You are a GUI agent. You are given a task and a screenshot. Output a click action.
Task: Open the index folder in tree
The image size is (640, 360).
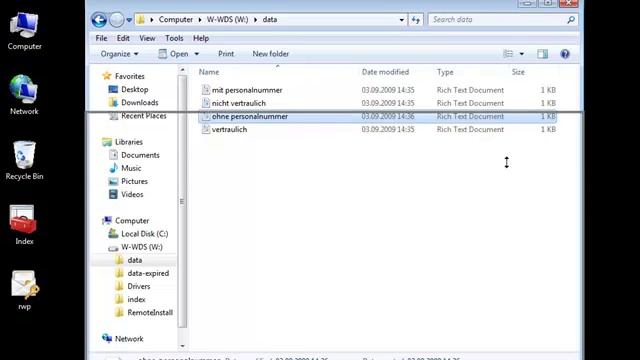click(136, 300)
